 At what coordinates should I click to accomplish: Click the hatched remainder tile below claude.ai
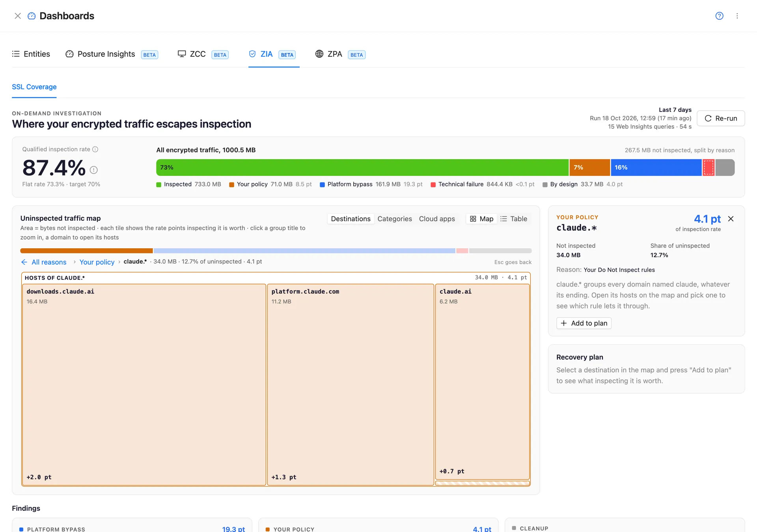click(x=482, y=483)
